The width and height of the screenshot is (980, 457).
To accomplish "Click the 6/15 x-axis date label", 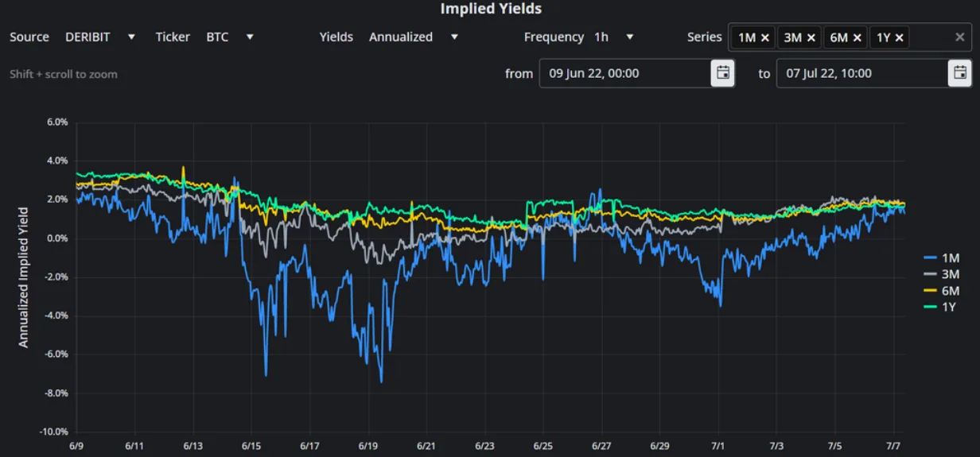I will point(251,447).
